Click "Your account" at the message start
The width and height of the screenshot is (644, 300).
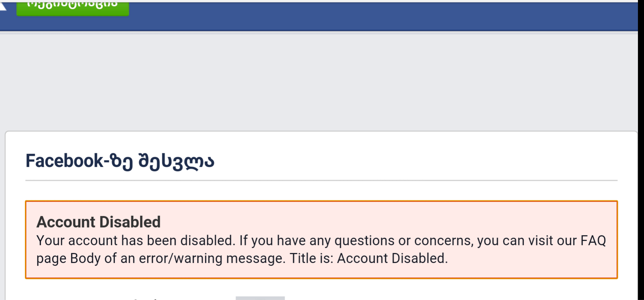click(x=77, y=241)
